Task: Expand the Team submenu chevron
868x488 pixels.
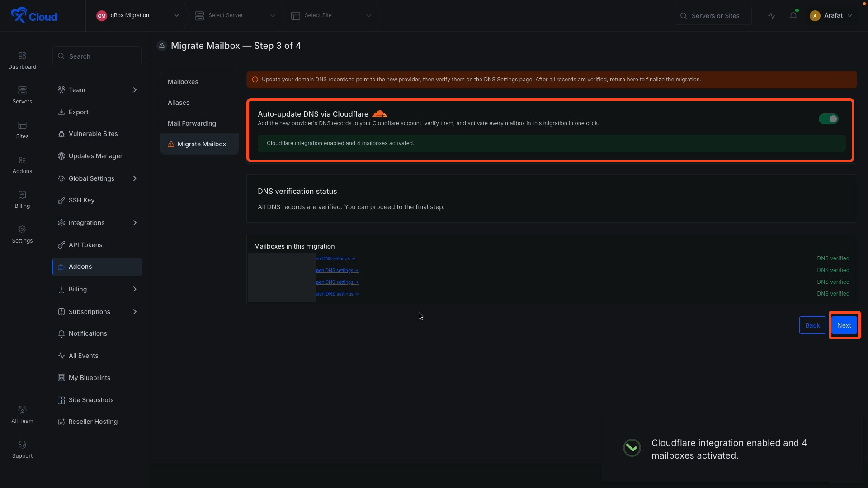Action: pyautogui.click(x=135, y=90)
